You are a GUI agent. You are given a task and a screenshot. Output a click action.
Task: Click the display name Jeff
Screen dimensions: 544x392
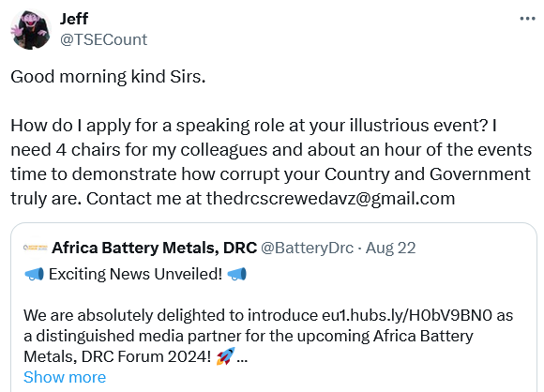point(74,19)
